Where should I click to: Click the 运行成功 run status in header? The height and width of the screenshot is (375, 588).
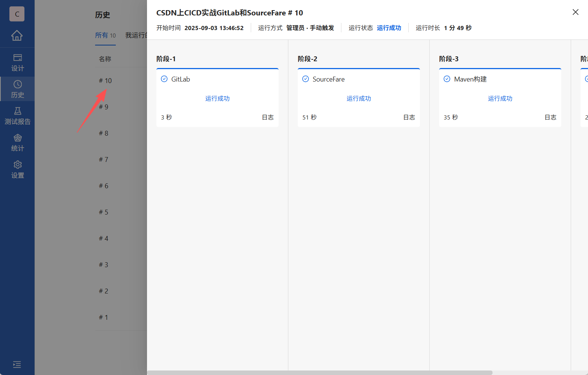click(x=389, y=28)
